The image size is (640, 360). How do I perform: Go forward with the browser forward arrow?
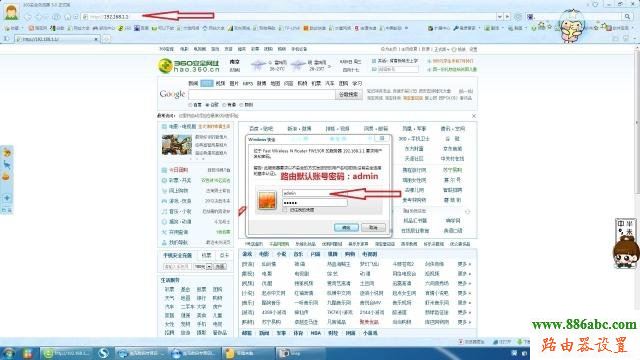39,17
